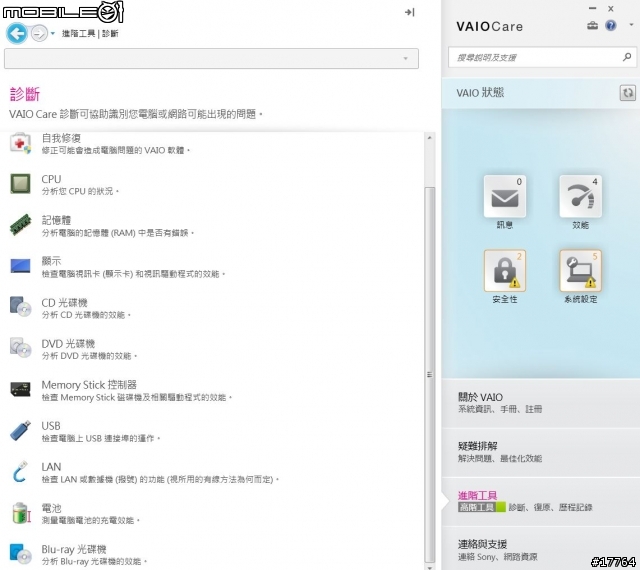Open the 關於 VAIO menu section
This screenshot has width=640, height=570.
(x=541, y=403)
